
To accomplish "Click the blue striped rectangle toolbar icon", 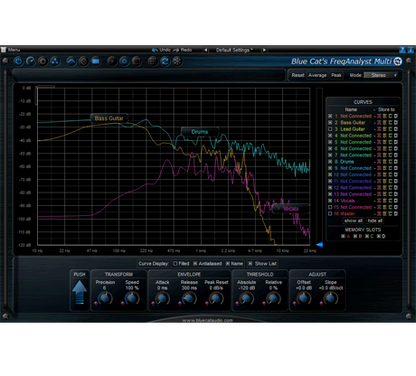I will pos(96,61).
